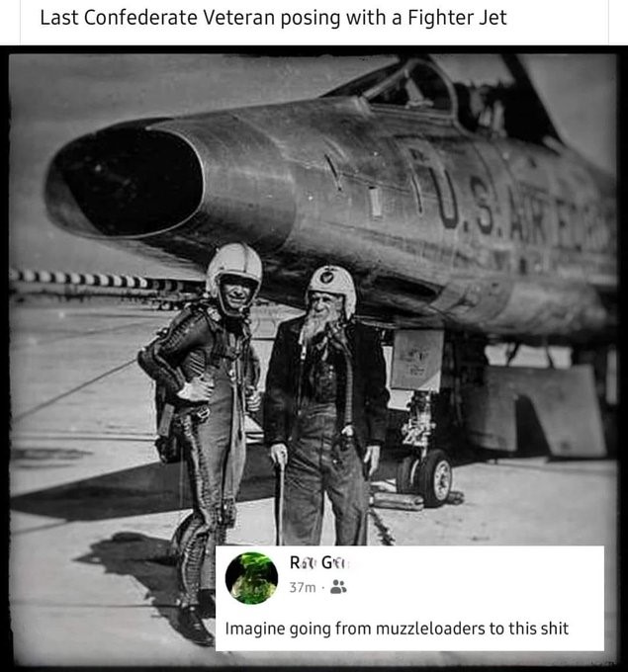Open the post title about the Confederate veteran

tap(273, 18)
